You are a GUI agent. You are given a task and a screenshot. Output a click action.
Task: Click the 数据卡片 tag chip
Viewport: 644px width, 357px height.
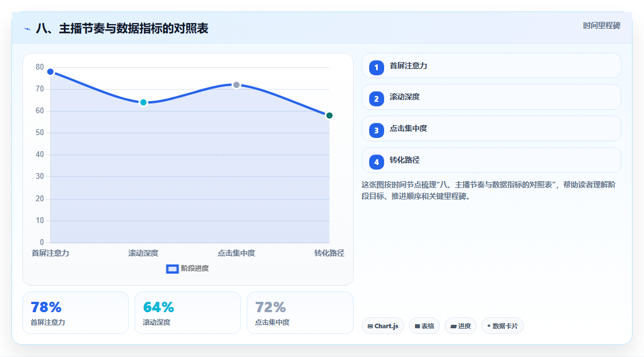pos(503,326)
